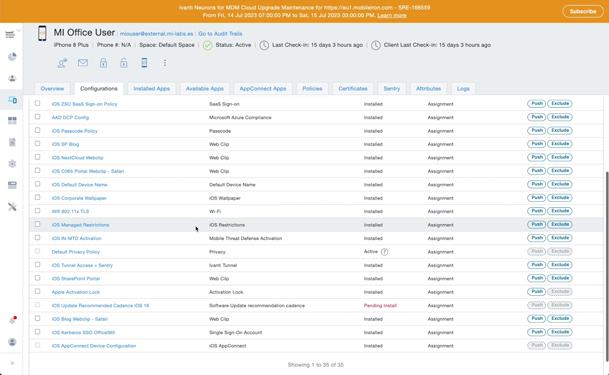Viewport: 609px width, 375px height.
Task: Click the Microsoft Azure Compliance type text
Action: point(240,117)
